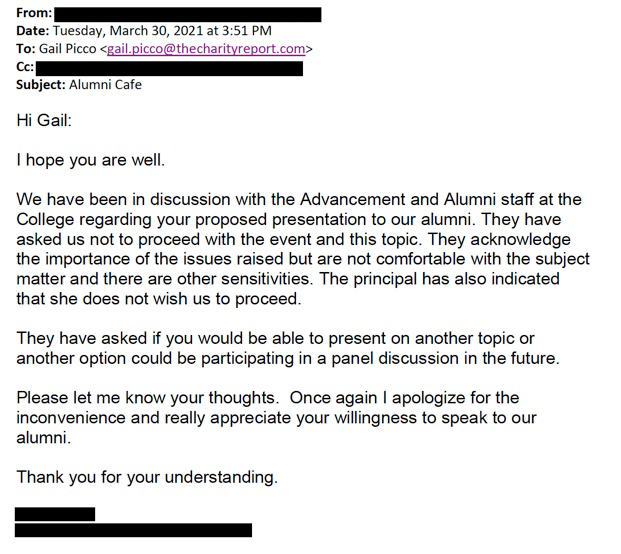Click the line "that she does not wish us to proceed."
Viewport: 621px width, 554px height.
[x=159, y=299]
